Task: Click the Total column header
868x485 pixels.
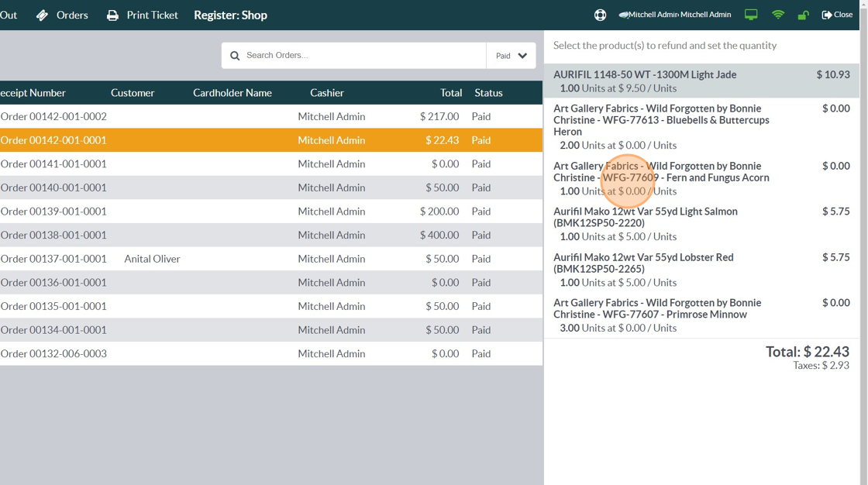Action: [451, 93]
